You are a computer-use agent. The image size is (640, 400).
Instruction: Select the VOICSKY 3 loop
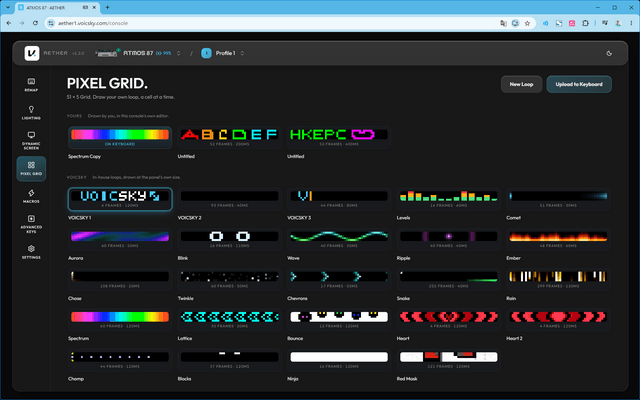339,199
